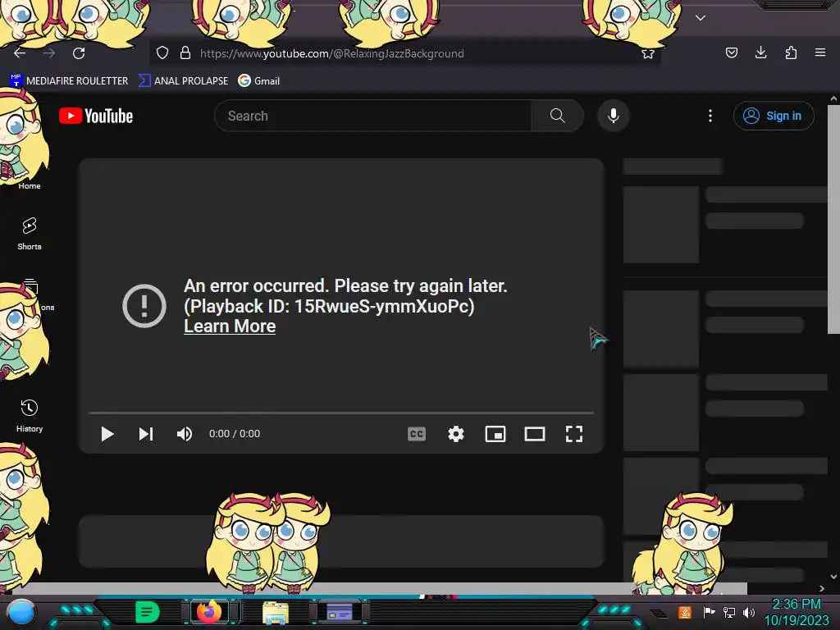Open the MEDIAFIRE ROULETTER bookmark
The width and height of the screenshot is (840, 630).
pos(69,81)
